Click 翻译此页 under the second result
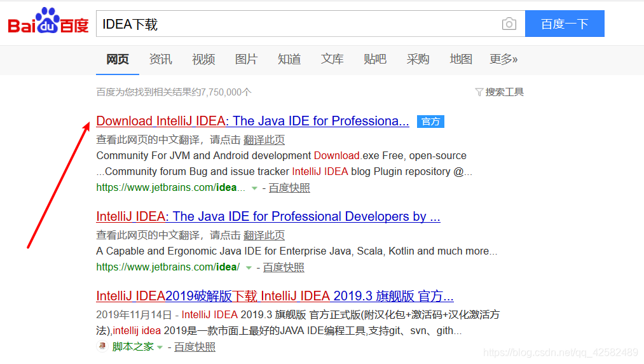This screenshot has height=364, width=644. (x=264, y=235)
